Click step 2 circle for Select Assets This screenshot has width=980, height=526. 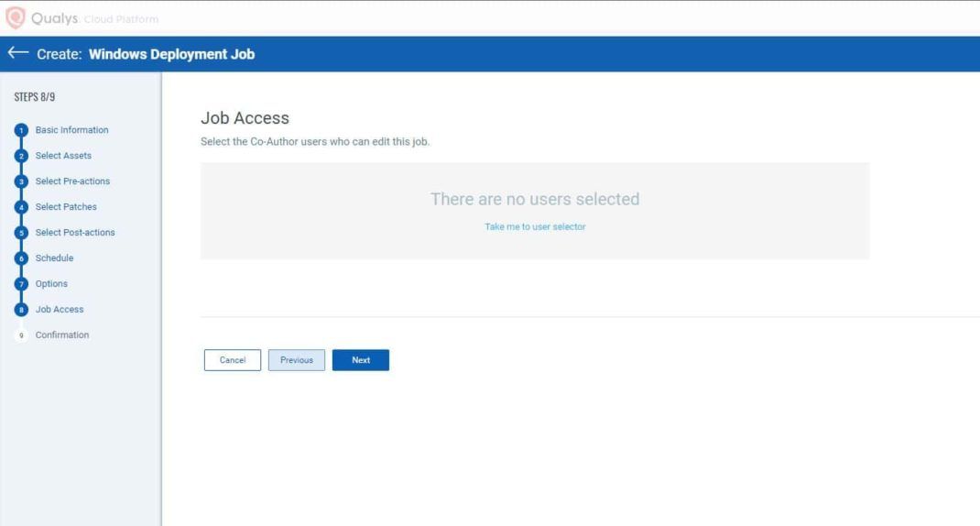coord(21,156)
